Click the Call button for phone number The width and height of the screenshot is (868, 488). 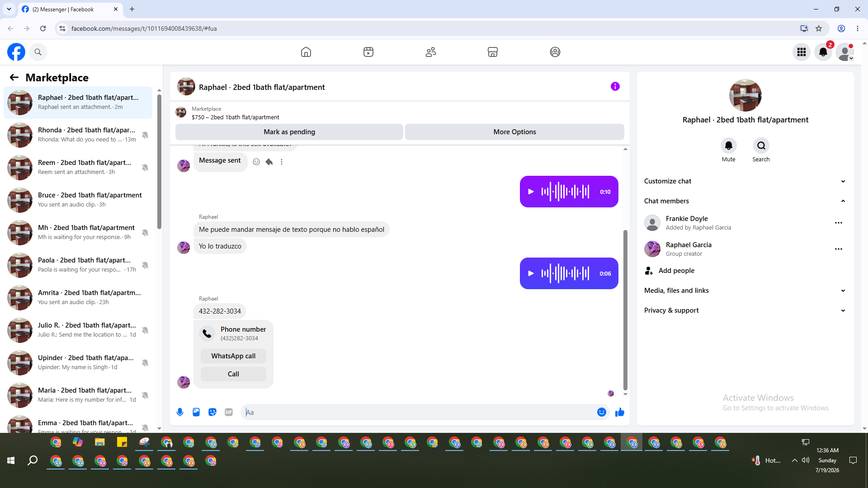click(233, 374)
